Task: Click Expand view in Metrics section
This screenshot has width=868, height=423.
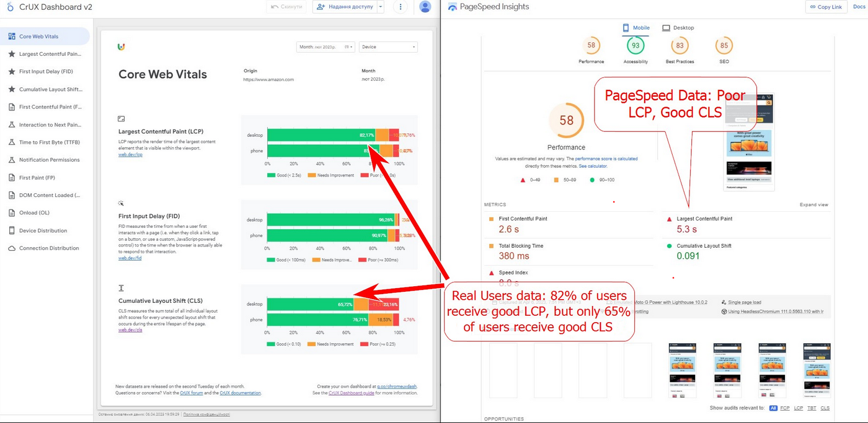Action: 814,204
